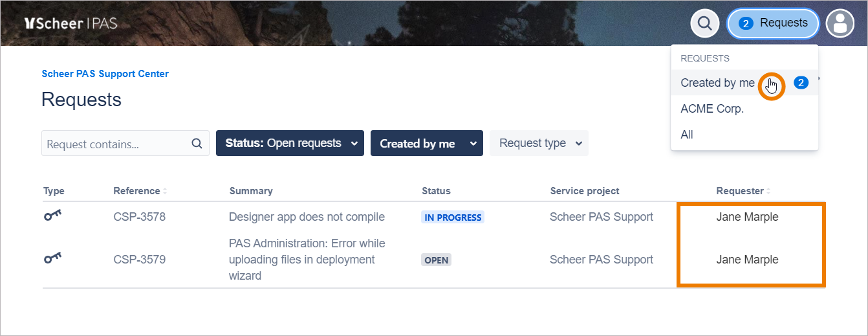This screenshot has width=868, height=336.
Task: Click the search magnifier icon in header
Action: [705, 24]
